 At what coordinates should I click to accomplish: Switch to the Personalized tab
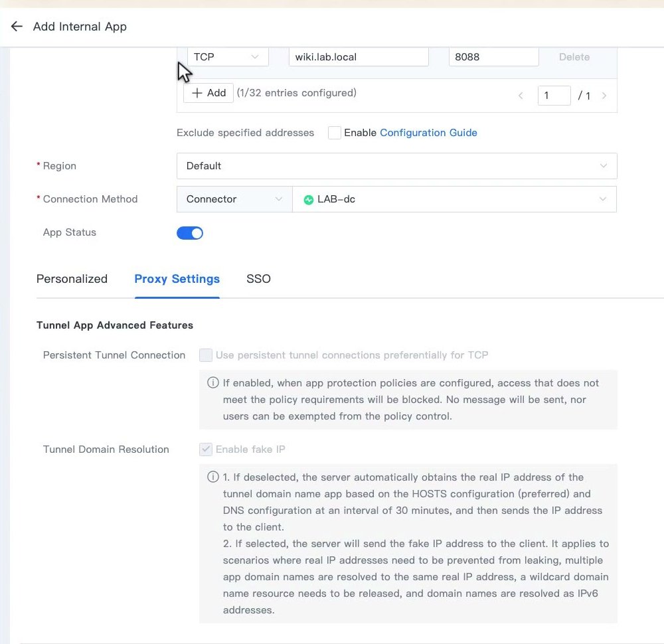[72, 279]
